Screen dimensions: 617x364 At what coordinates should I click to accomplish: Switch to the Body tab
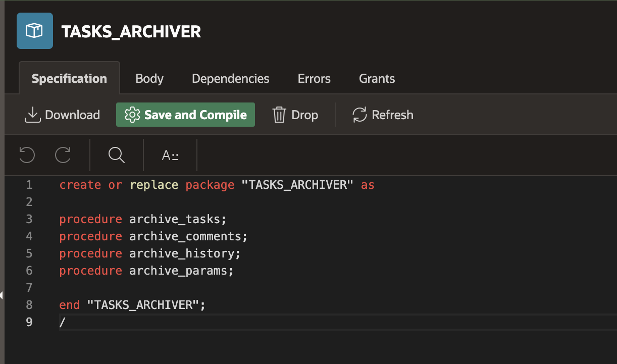coord(149,79)
